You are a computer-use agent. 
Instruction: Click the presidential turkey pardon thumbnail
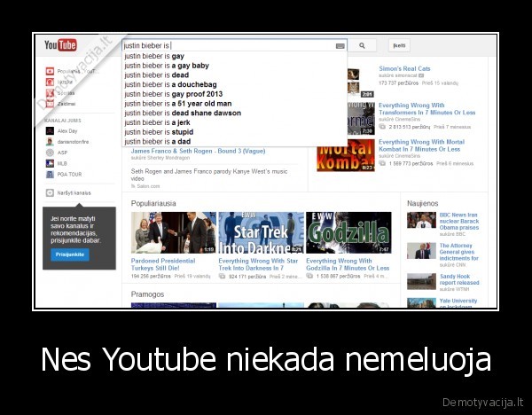[174, 233]
